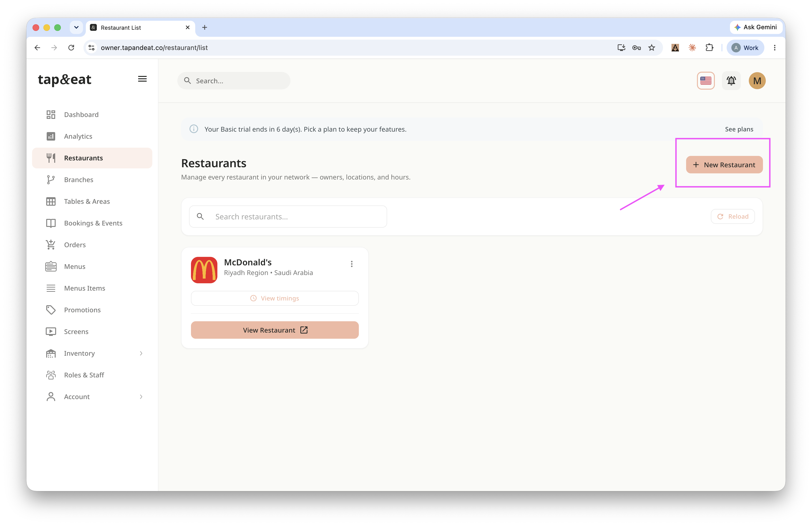Click the See plans link
The width and height of the screenshot is (812, 526).
point(739,129)
